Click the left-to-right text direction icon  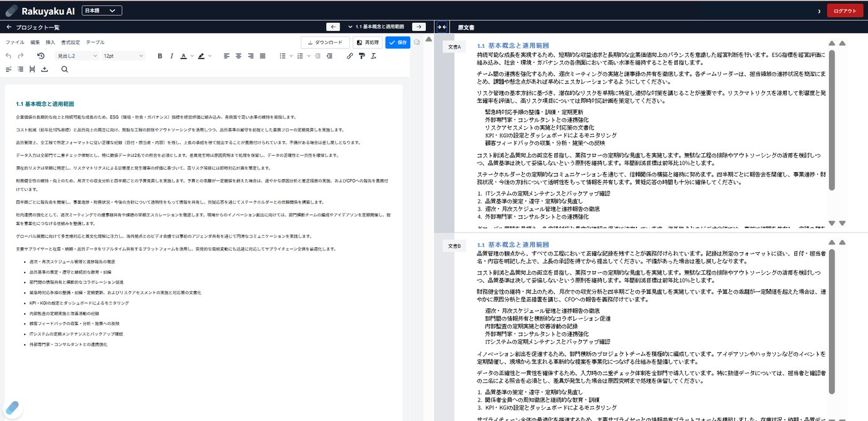click(x=9, y=69)
